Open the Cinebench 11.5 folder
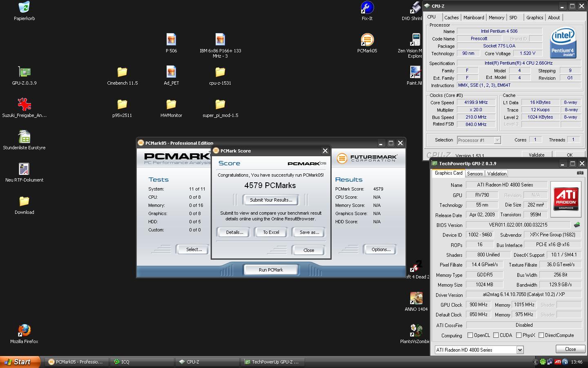588x368 pixels. tap(122, 75)
